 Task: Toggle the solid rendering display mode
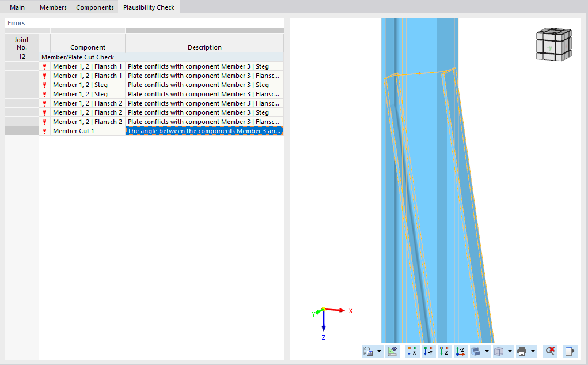pyautogui.click(x=476, y=351)
